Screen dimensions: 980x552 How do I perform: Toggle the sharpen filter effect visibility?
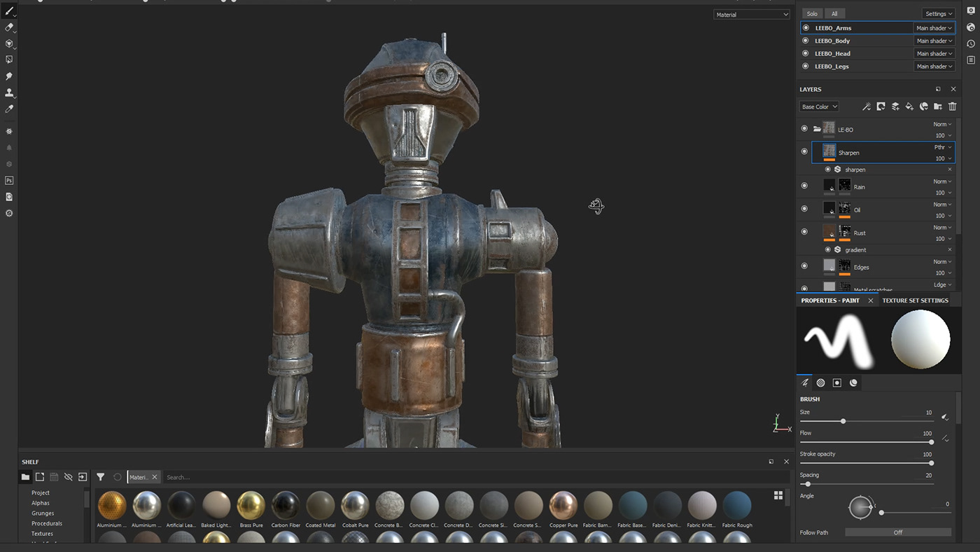(828, 170)
